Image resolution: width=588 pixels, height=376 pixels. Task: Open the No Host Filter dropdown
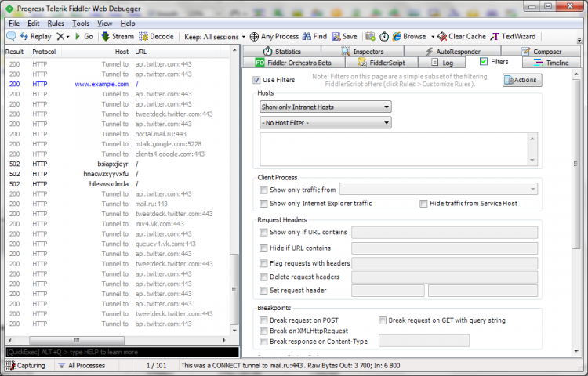[x=325, y=122]
